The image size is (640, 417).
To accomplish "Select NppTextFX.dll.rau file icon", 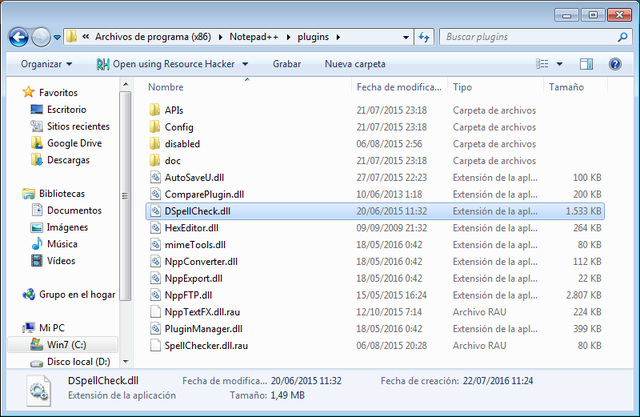I will 155,312.
